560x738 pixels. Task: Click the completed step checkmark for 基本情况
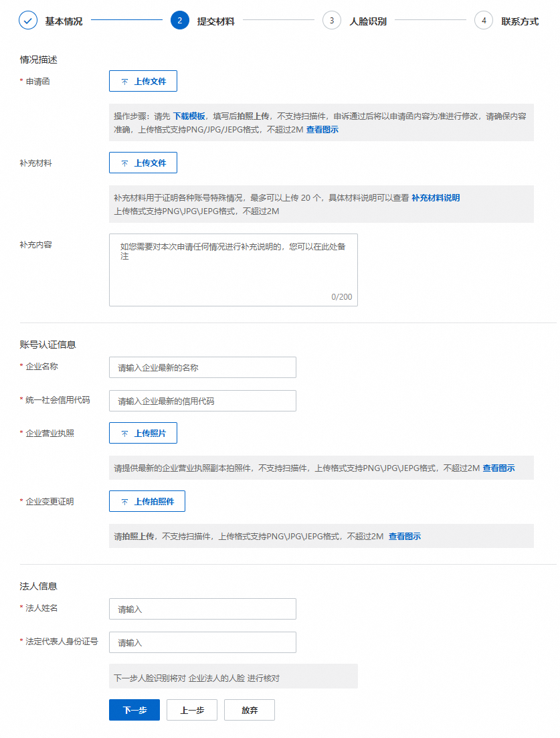point(28,20)
